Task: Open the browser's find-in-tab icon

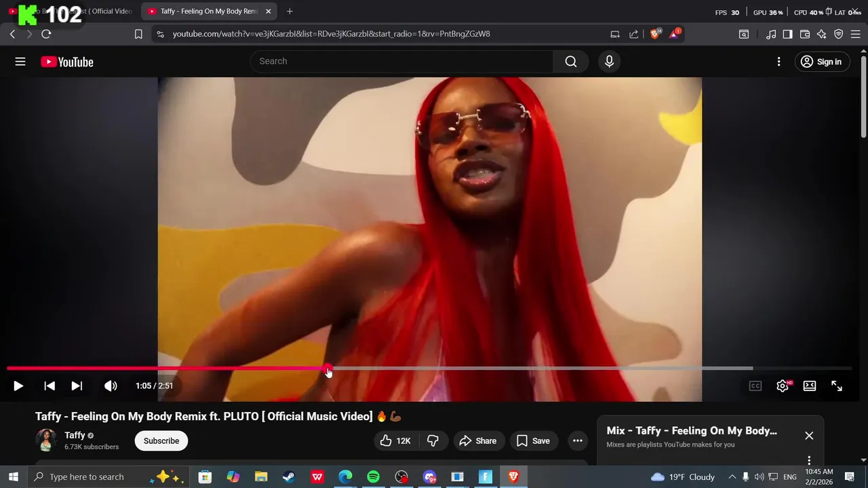Action: pyautogui.click(x=744, y=34)
